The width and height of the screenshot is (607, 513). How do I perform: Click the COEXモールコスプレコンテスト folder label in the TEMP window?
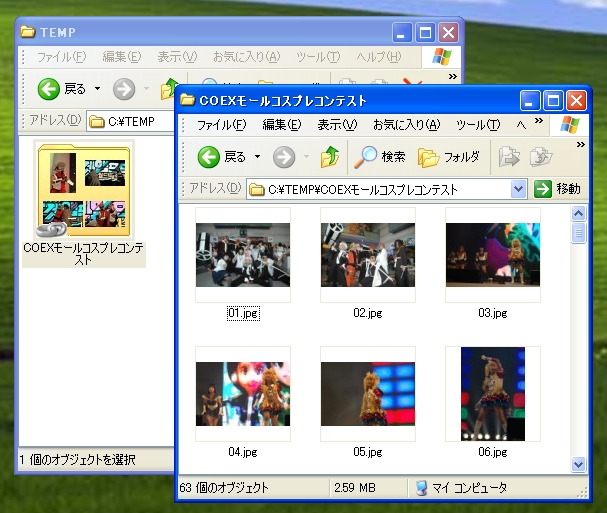pyautogui.click(x=84, y=254)
